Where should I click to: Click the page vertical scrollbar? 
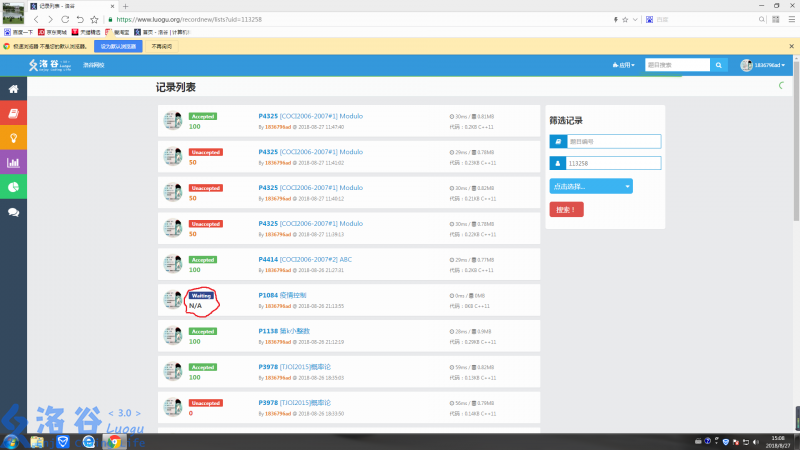pyautogui.click(x=795, y=150)
